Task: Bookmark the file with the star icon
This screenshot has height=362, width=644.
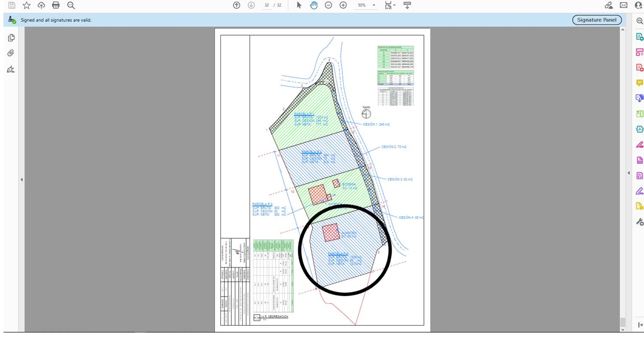Action: click(x=27, y=5)
